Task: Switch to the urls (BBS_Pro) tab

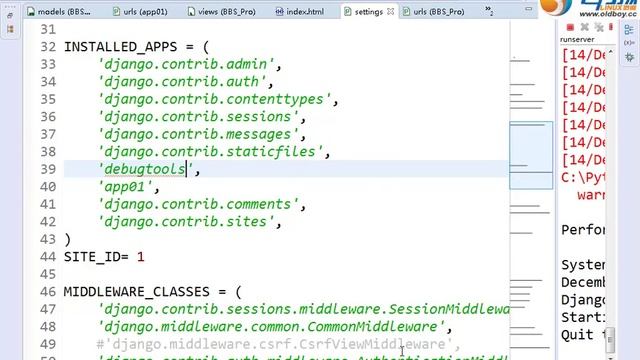Action: 434,12
